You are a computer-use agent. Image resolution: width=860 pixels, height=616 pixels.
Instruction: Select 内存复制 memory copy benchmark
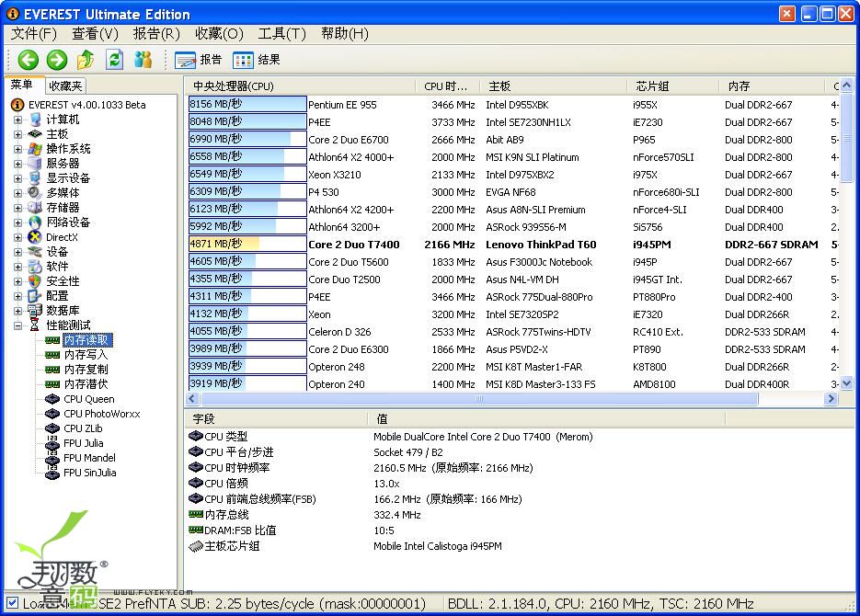coord(86,370)
